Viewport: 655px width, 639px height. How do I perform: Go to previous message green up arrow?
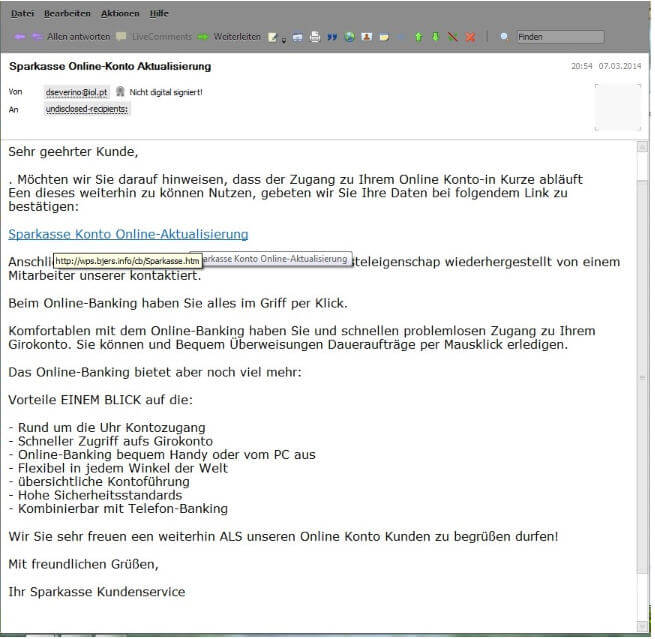tap(418, 37)
